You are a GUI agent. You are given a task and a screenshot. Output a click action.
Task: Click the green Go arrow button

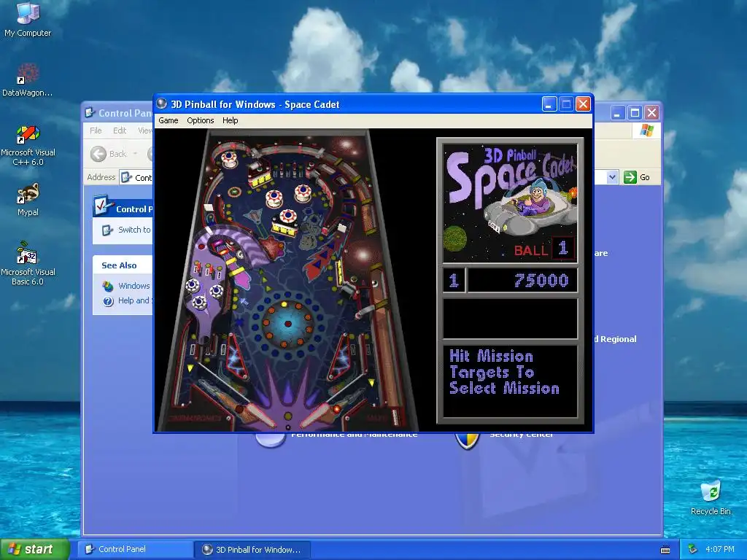click(x=630, y=177)
